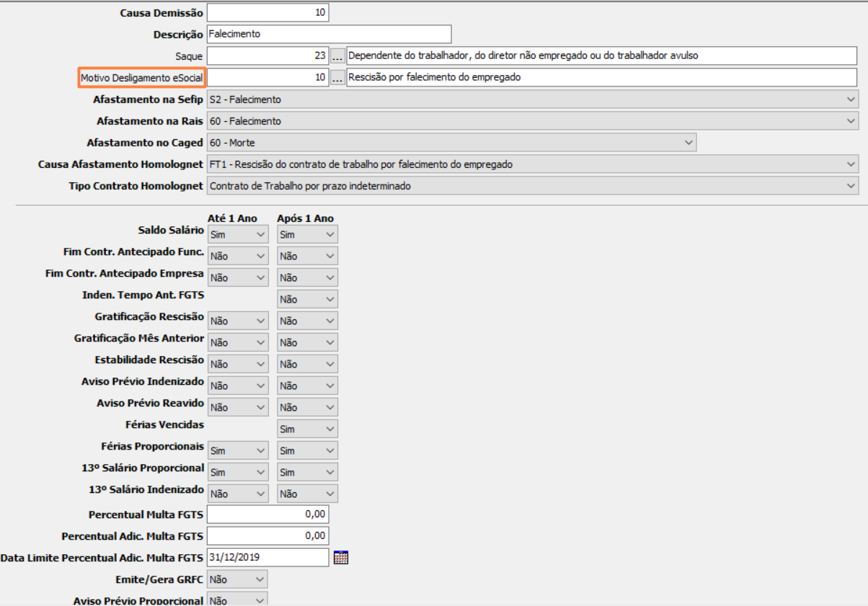Image resolution: width=868 pixels, height=606 pixels.
Task: Open Saldo Salário Após 1 Ano dropdown
Action: click(x=307, y=234)
